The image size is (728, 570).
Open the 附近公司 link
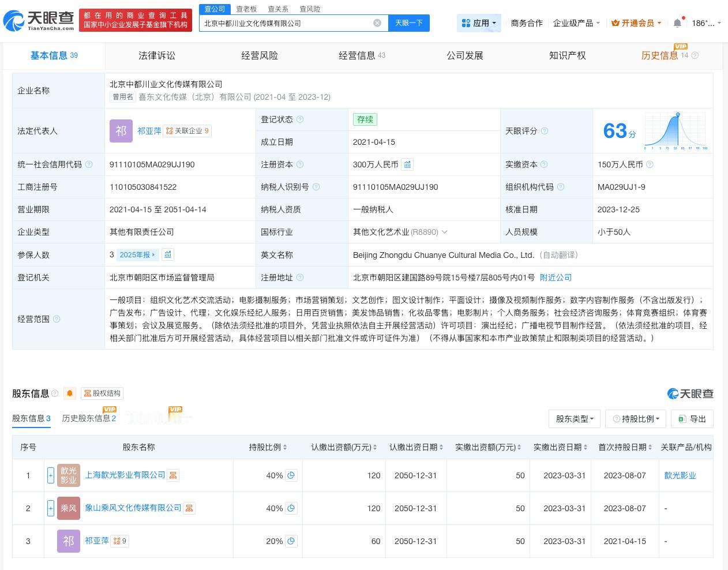556,277
